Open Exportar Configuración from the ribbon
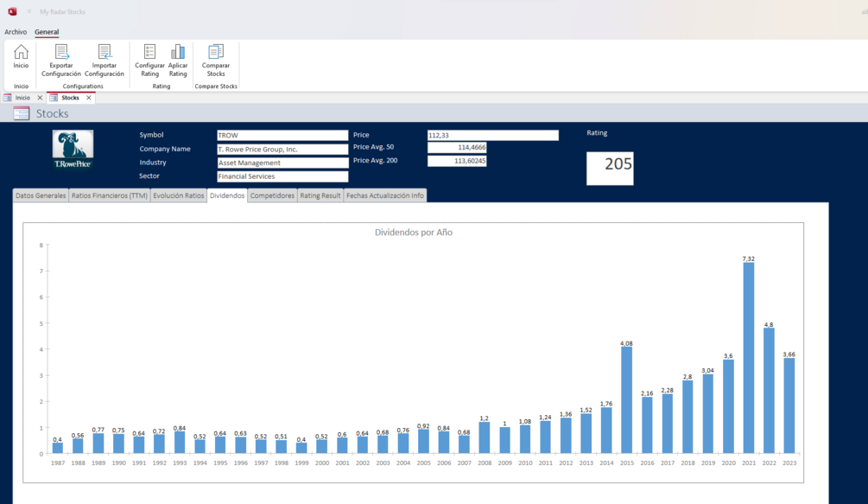Viewport: 868px width, 504px height. [61, 61]
